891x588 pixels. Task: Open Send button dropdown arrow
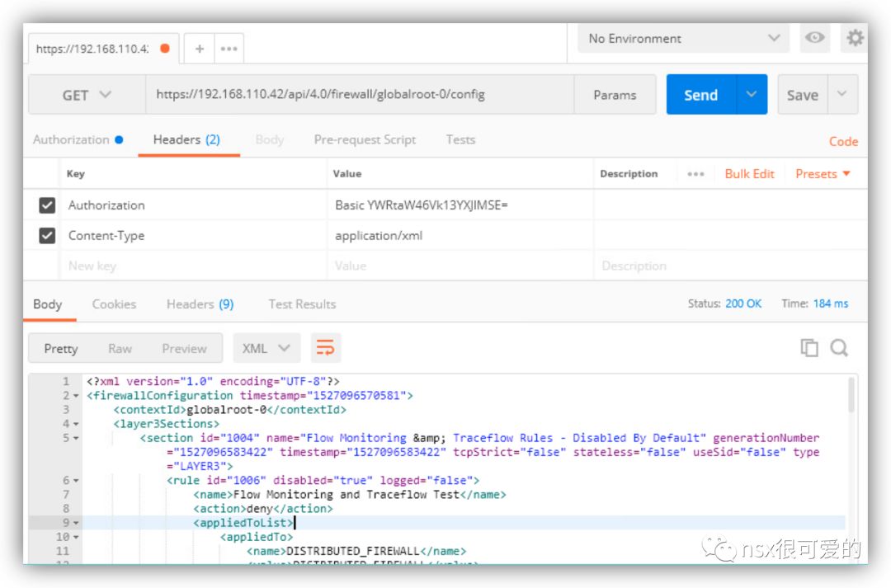pos(752,94)
